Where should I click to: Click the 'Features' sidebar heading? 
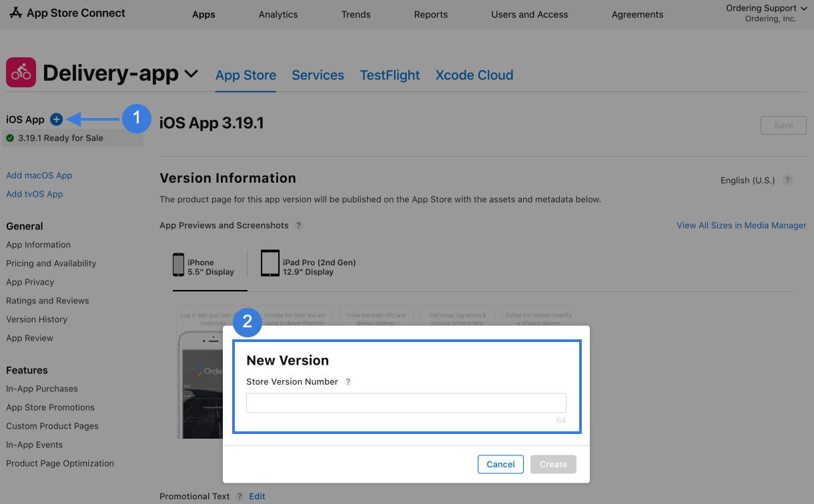tap(27, 370)
